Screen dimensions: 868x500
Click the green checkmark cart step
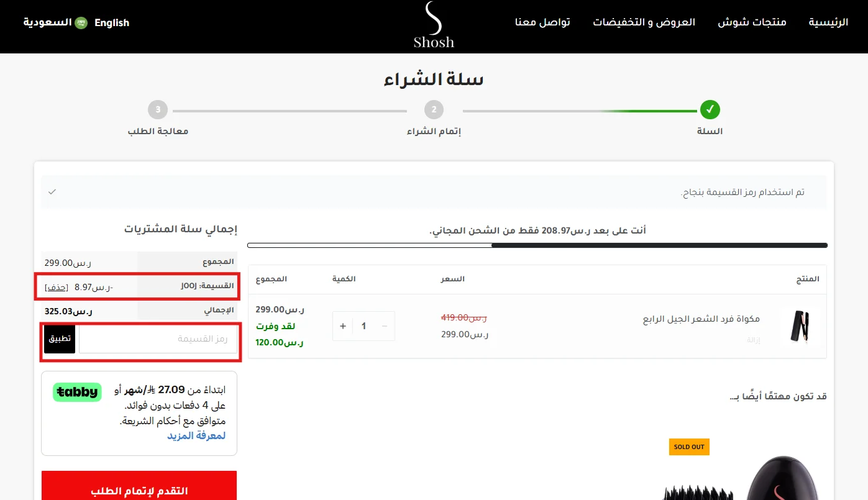(710, 110)
